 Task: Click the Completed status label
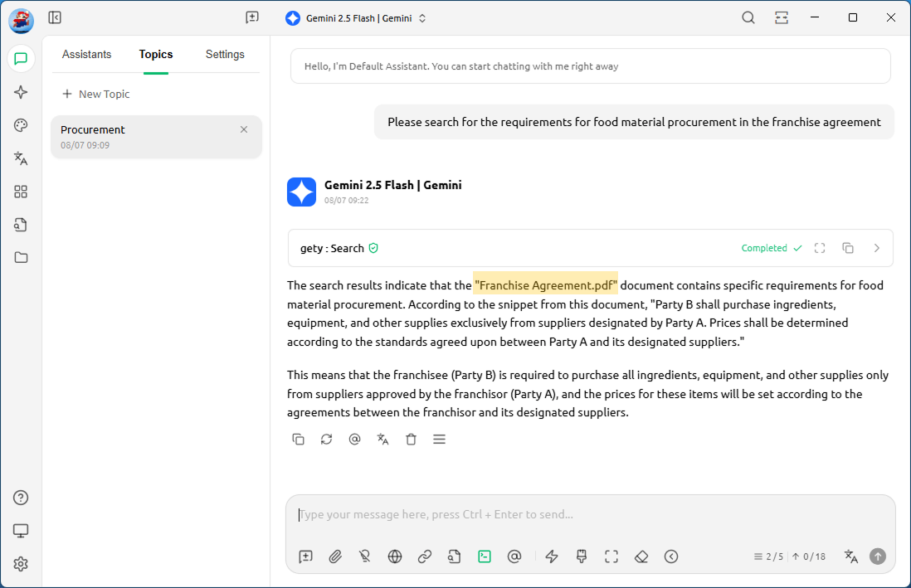click(771, 248)
